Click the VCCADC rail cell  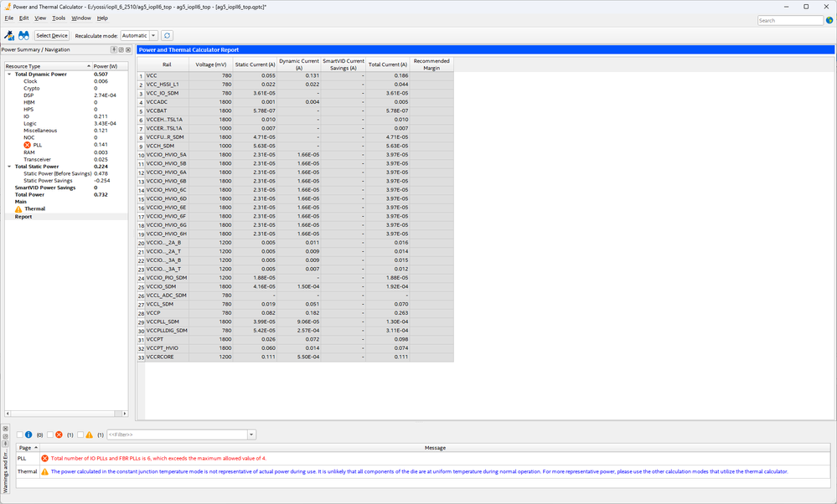tap(167, 102)
